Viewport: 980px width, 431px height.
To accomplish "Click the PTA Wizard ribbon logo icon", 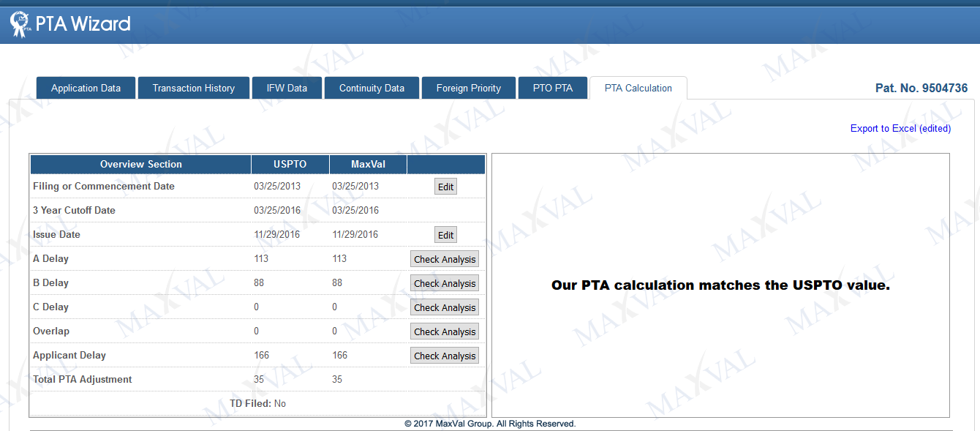I will (20, 24).
